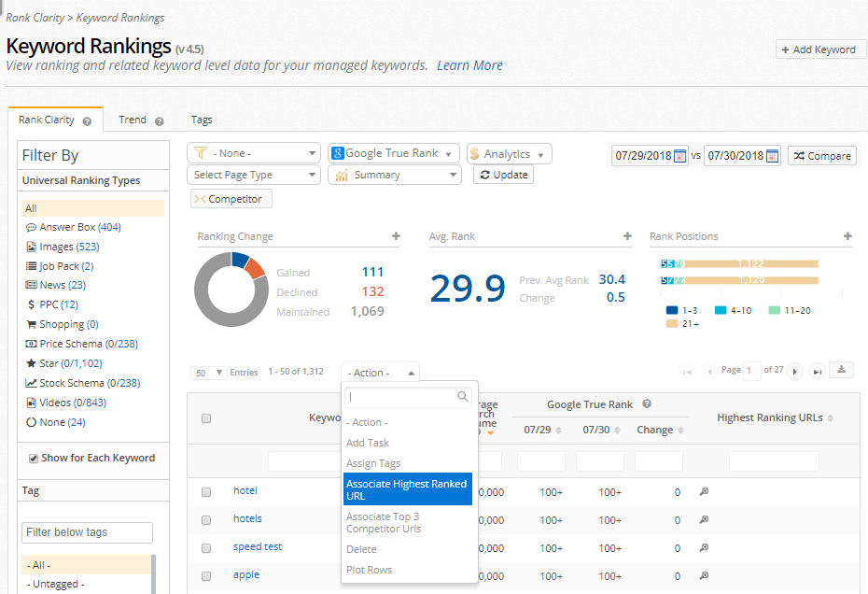Sort by the 07/29 column arrows
This screenshot has height=594, width=868.
point(558,431)
